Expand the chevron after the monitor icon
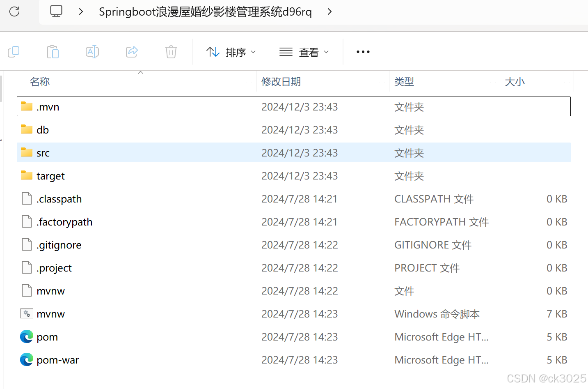This screenshot has height=389, width=588. click(x=81, y=12)
